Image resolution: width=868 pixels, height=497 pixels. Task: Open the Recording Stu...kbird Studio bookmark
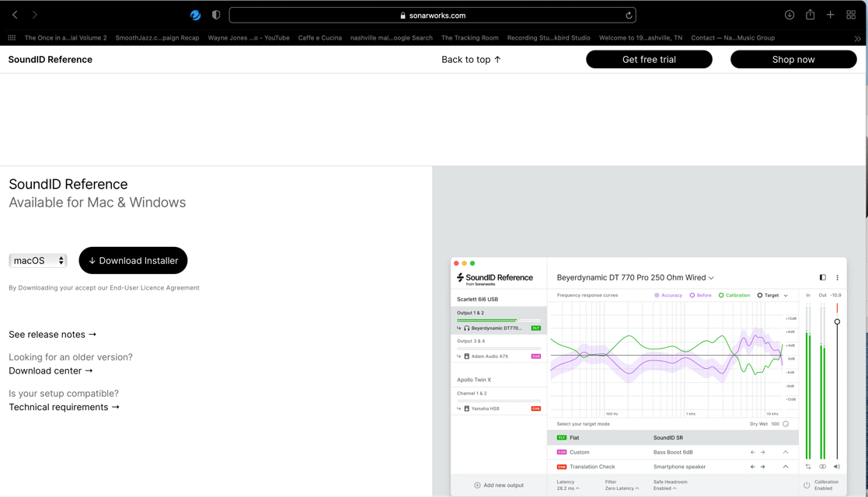point(549,37)
